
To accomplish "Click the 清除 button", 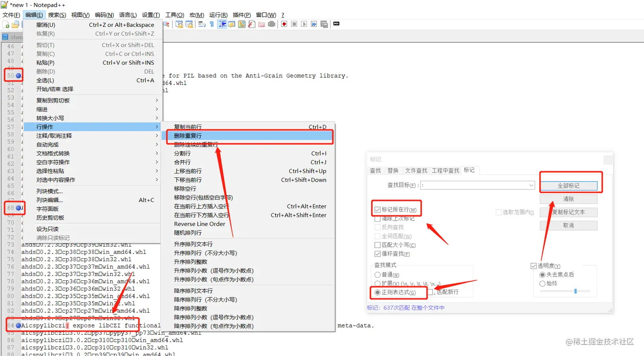I will [569, 199].
